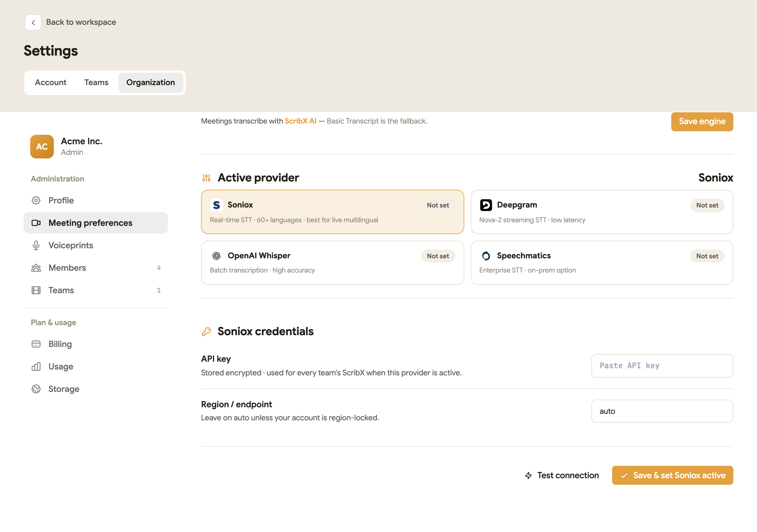
Task: Focus the Paste API key field
Action: click(x=662, y=366)
